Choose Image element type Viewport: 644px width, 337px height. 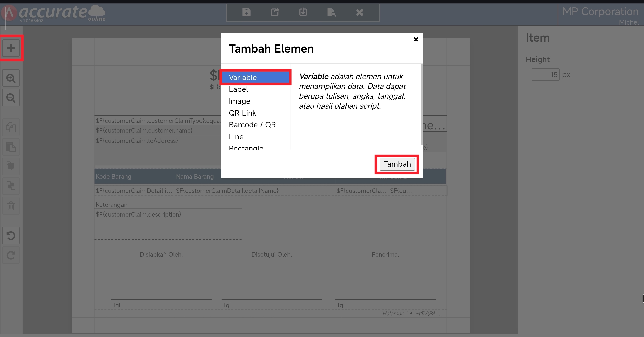[x=239, y=101]
